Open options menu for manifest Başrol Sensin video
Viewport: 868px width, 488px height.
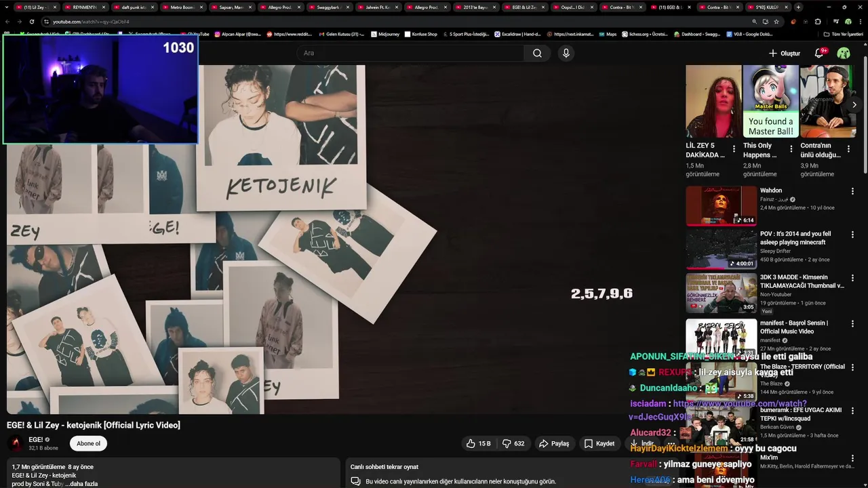click(x=852, y=323)
